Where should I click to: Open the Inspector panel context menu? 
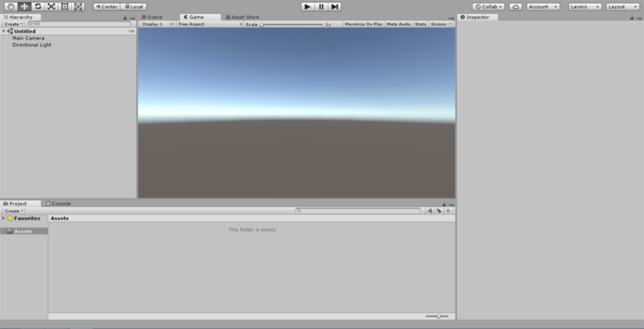(640, 18)
